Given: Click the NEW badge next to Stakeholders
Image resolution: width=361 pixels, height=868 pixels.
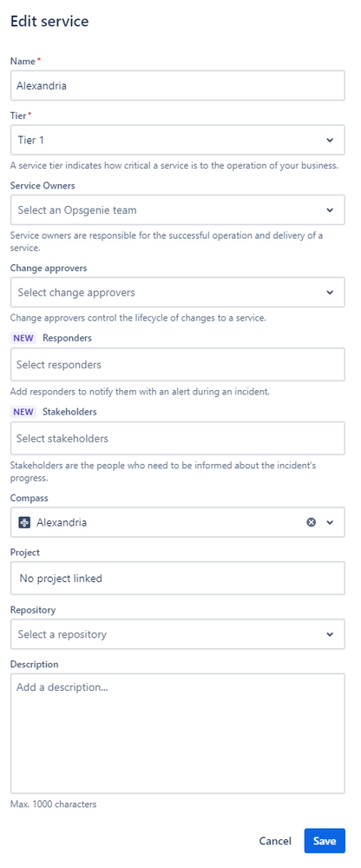Looking at the screenshot, I should point(23,412).
